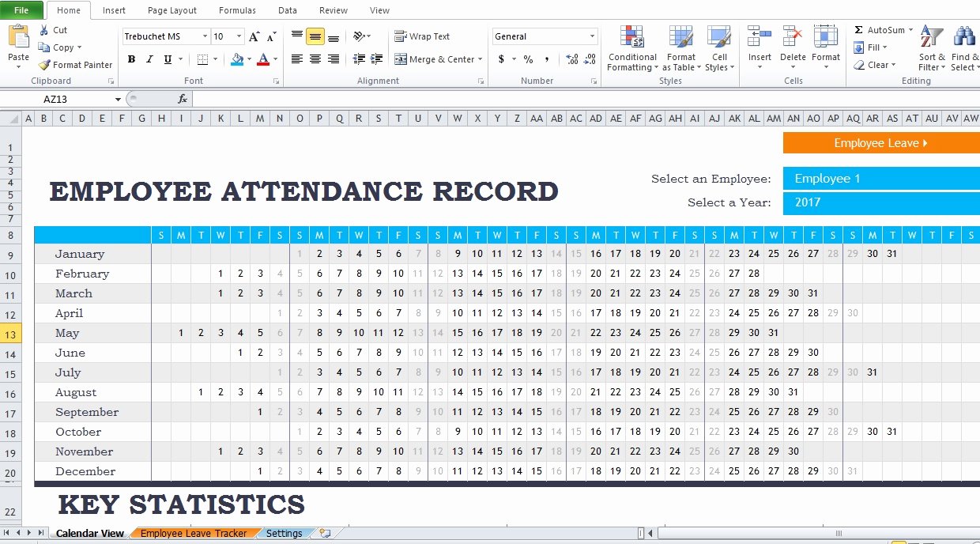Increase font size with Grow Font icon
Image resolution: width=980 pixels, height=544 pixels.
pyautogui.click(x=254, y=36)
